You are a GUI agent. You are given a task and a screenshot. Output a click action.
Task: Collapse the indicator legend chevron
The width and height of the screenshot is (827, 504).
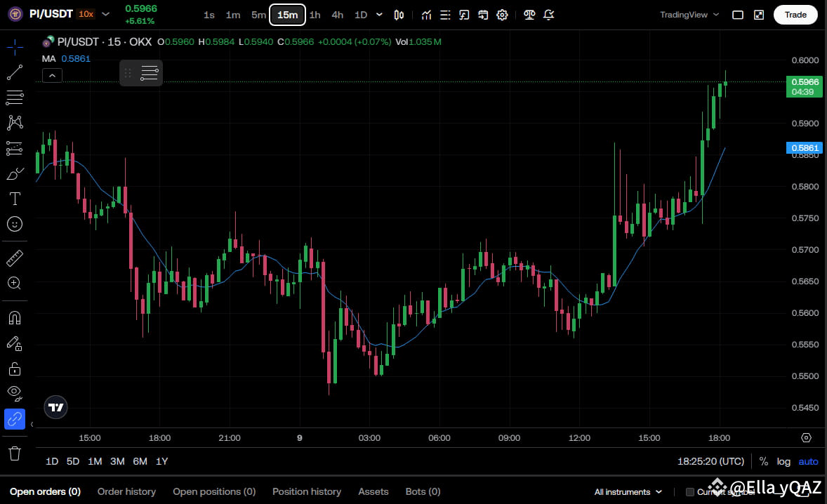pyautogui.click(x=52, y=76)
